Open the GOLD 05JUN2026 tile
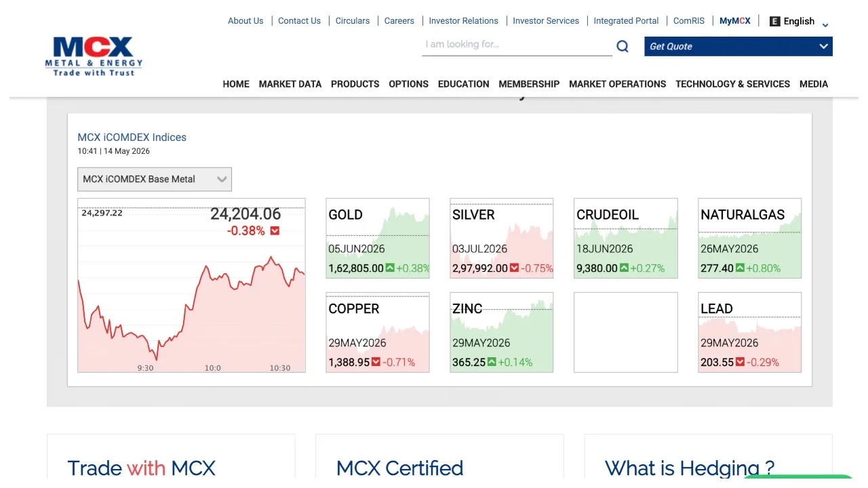Image resolution: width=868 pixels, height=488 pixels. click(378, 238)
